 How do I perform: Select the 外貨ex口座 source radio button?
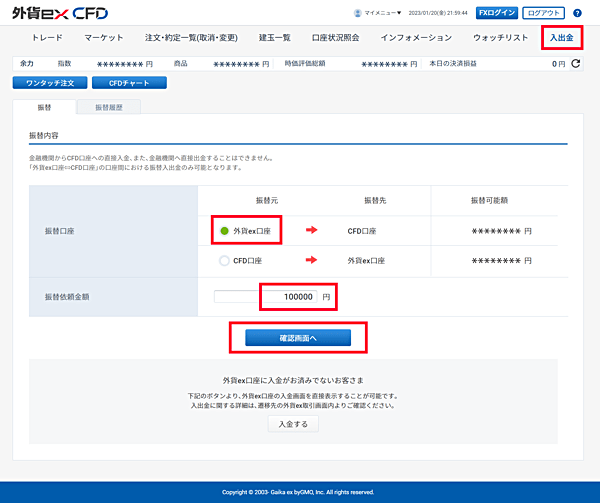click(x=225, y=231)
